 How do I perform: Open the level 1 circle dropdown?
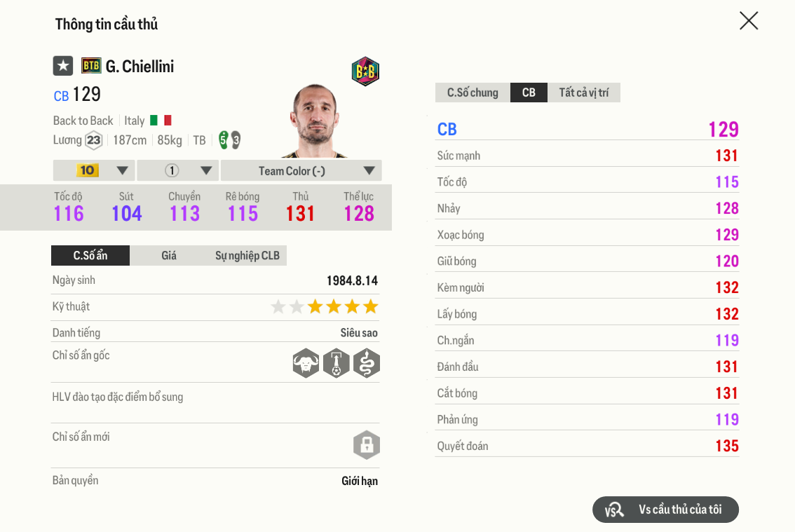pyautogui.click(x=178, y=170)
